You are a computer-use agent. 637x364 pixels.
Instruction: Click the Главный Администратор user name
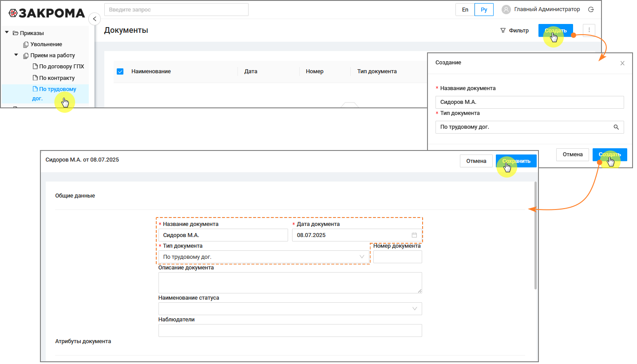pyautogui.click(x=547, y=9)
